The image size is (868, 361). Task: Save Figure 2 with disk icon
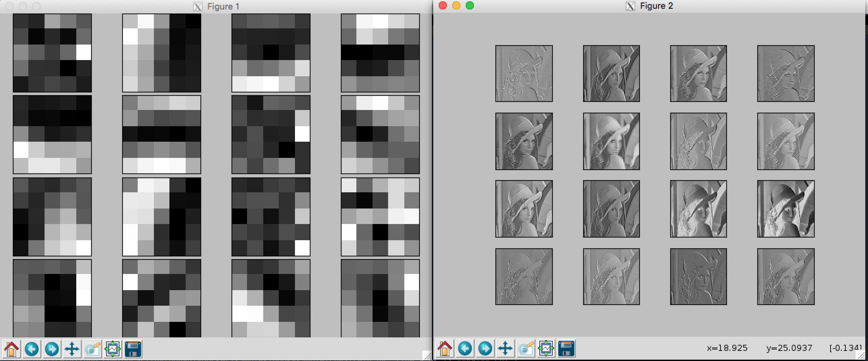pyautogui.click(x=566, y=348)
